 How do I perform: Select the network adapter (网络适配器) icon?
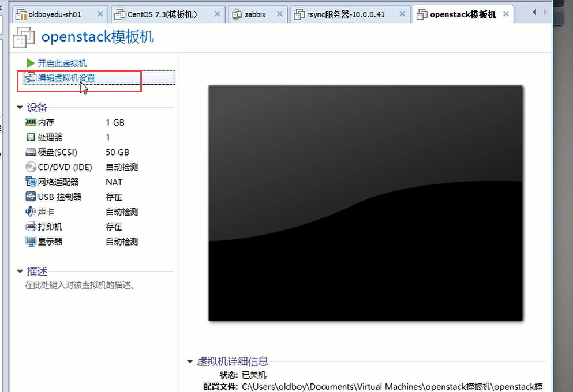[x=31, y=182]
